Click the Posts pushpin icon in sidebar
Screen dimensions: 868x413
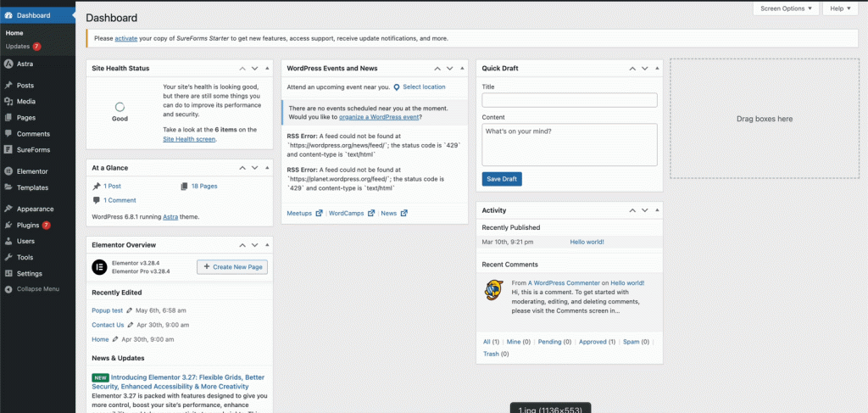pyautogui.click(x=8, y=86)
